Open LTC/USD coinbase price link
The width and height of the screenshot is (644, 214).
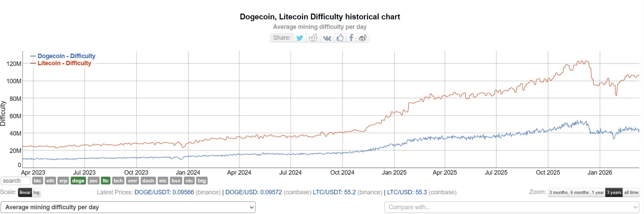[x=407, y=192]
